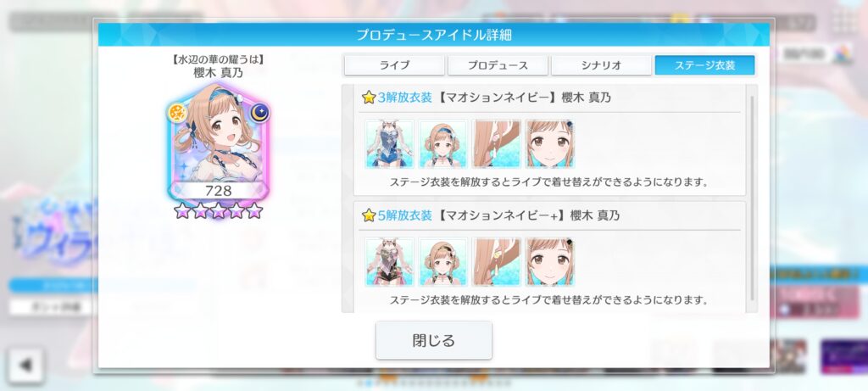868x391 pixels.
Task: View マオションネイビー front hairstyle thumbnail
Action: click(442, 143)
